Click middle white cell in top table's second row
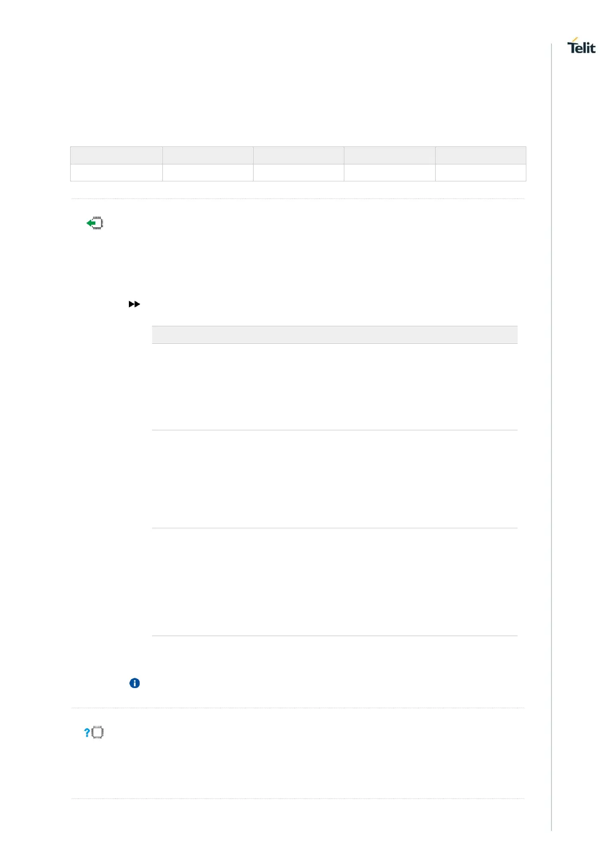The height and width of the screenshot is (868, 614). (298, 173)
